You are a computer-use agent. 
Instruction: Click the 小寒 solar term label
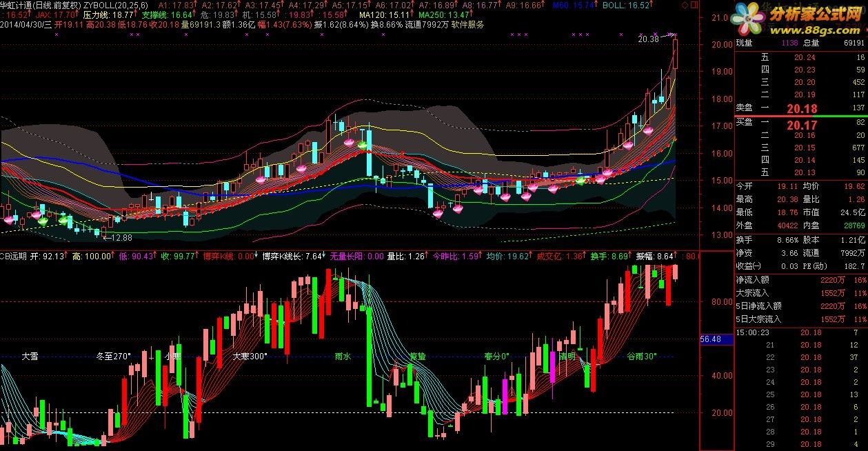tap(172, 357)
